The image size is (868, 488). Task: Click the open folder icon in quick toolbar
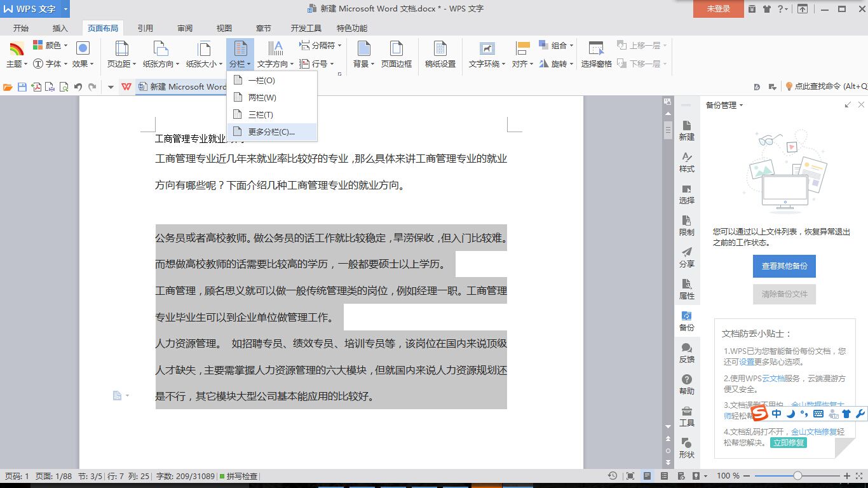click(8, 87)
